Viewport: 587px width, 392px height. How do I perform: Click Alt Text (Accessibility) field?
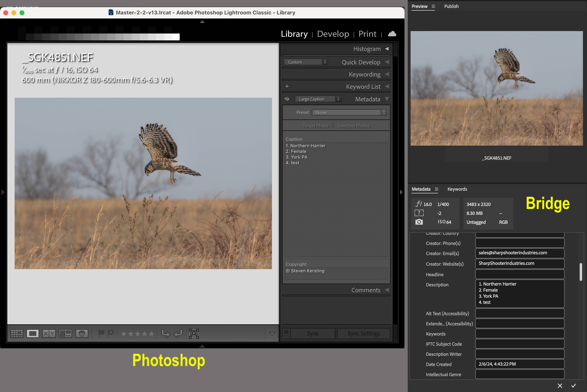tap(520, 313)
